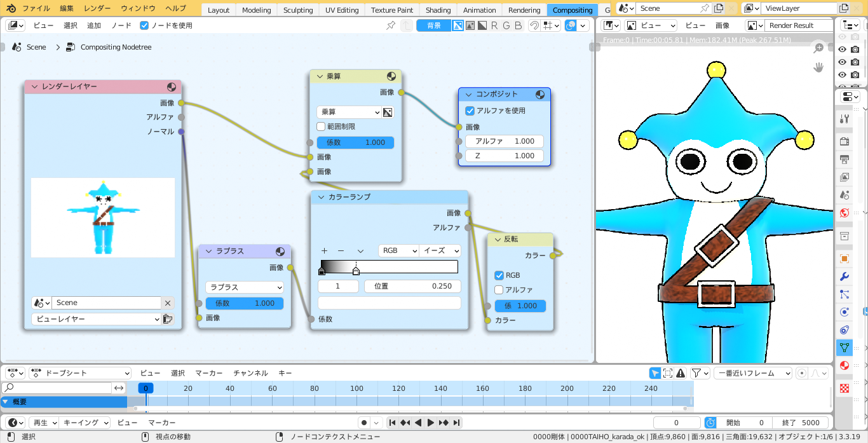Toggle アルファを使用 in the コンポジット node
The image size is (868, 443).
[470, 111]
